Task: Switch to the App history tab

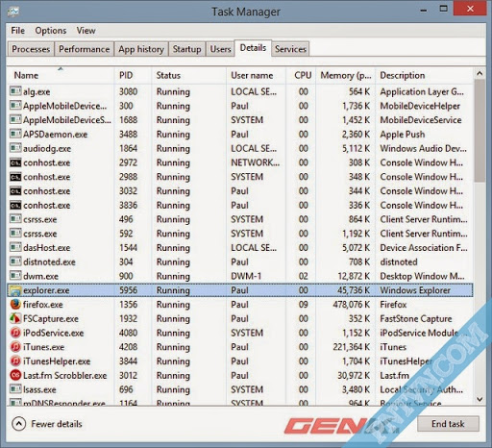Action: (141, 49)
